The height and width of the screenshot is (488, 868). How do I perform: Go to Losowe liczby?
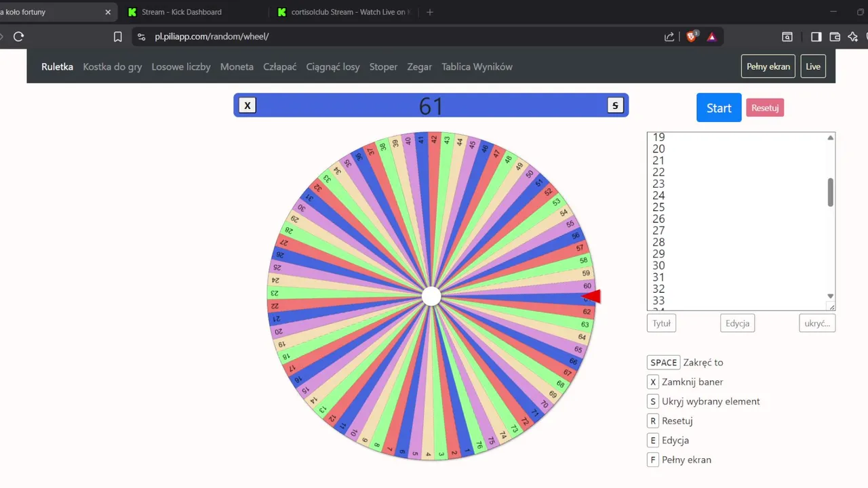[181, 66]
